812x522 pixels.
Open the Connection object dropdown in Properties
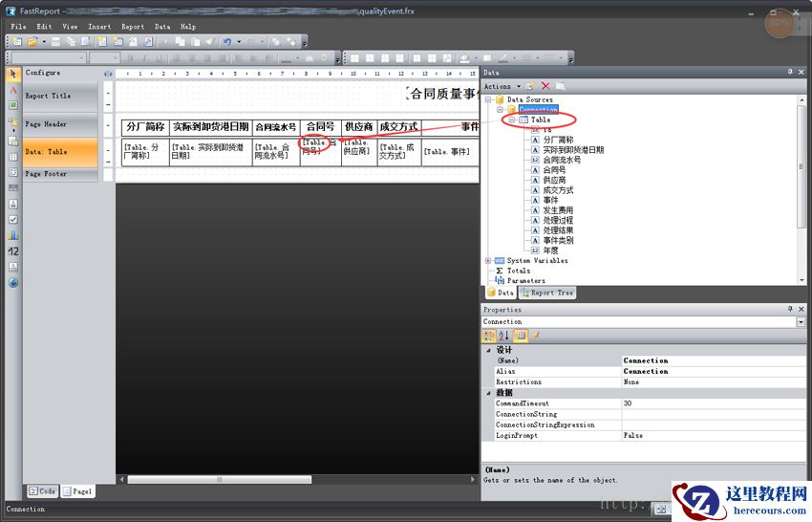pos(801,322)
